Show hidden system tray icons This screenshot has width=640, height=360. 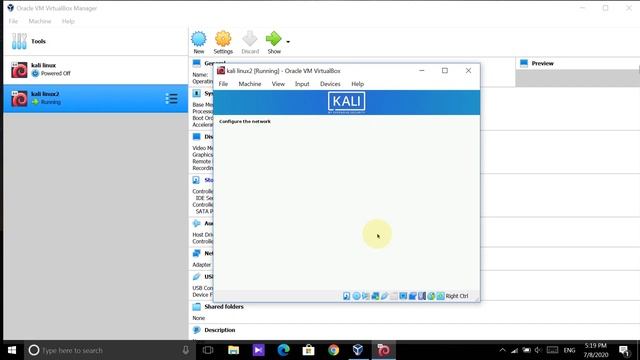pos(502,350)
